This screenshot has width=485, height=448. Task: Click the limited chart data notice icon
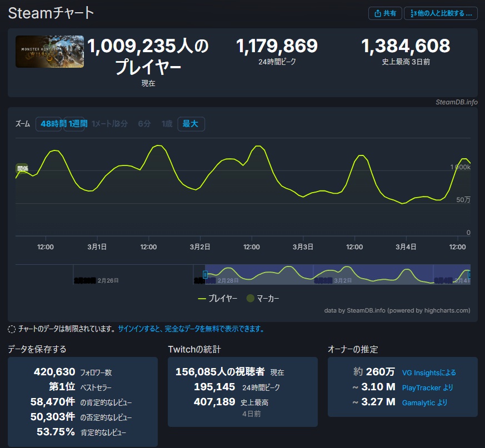pyautogui.click(x=12, y=329)
